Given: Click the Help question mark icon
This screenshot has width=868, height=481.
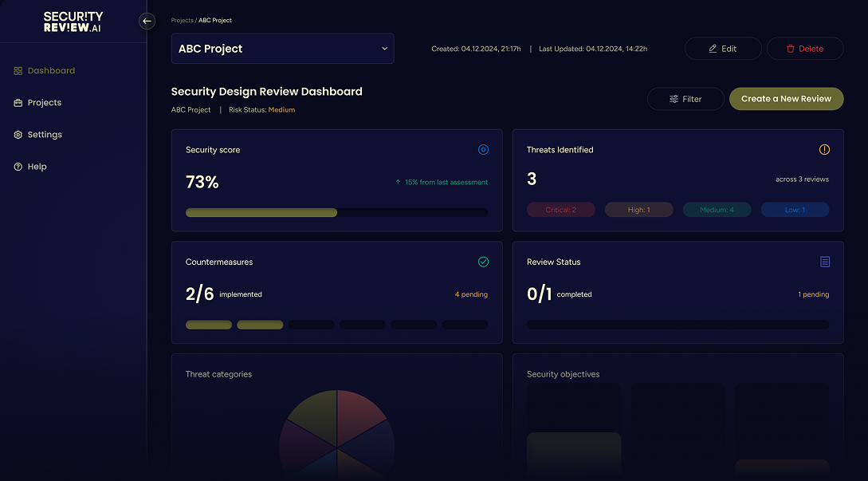Looking at the screenshot, I should 18,166.
